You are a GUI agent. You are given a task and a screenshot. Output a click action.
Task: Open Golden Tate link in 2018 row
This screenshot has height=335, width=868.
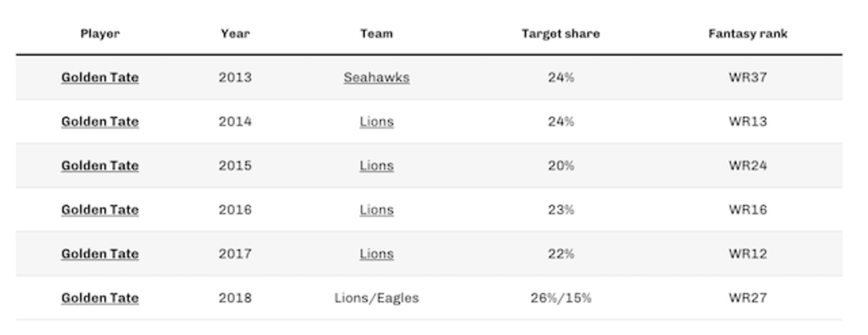click(x=100, y=298)
